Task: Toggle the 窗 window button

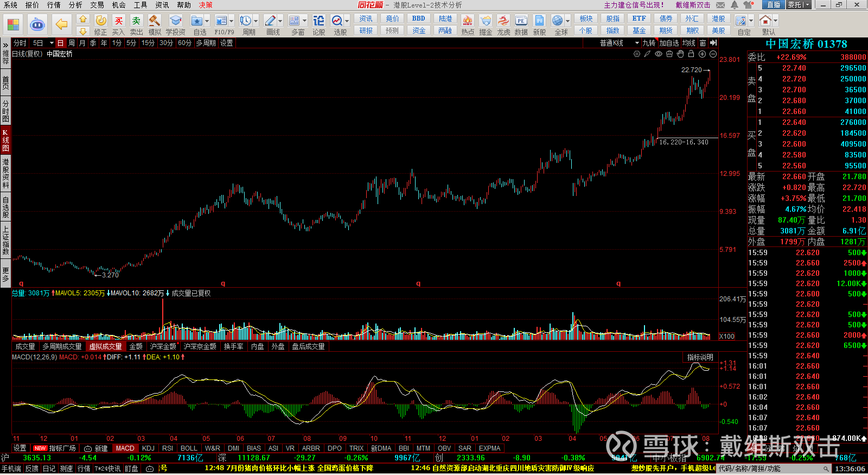Action: [703, 43]
